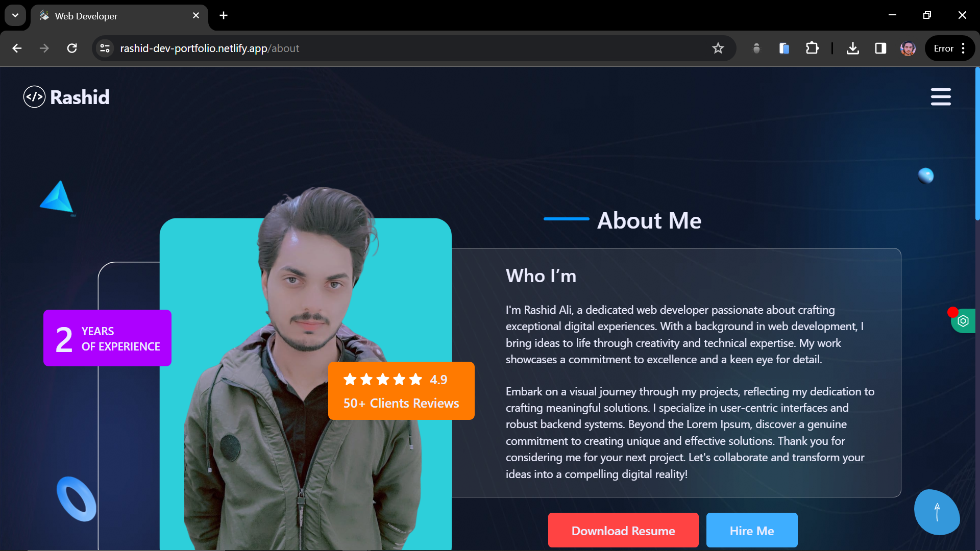Click the profile photo of Rashid
This screenshot has height=551, width=980.
pos(305,368)
